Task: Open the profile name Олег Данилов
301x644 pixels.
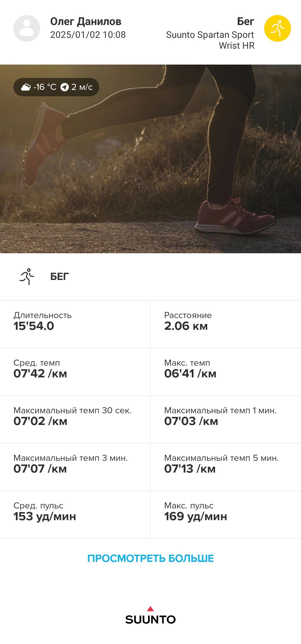Action: click(x=86, y=21)
